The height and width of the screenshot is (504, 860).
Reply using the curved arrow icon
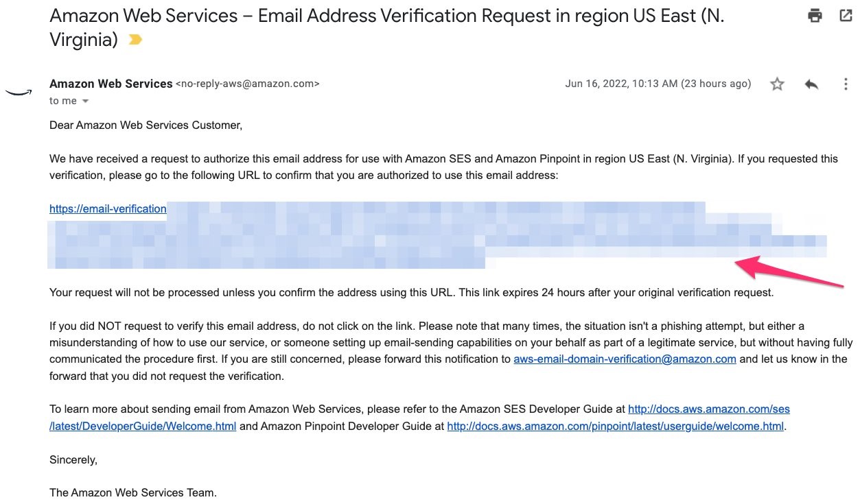click(x=811, y=84)
